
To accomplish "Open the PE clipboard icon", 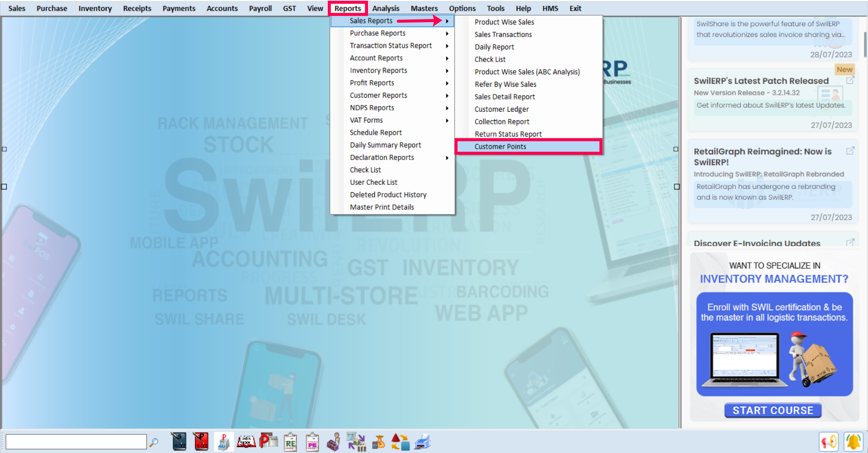I will coord(312,442).
